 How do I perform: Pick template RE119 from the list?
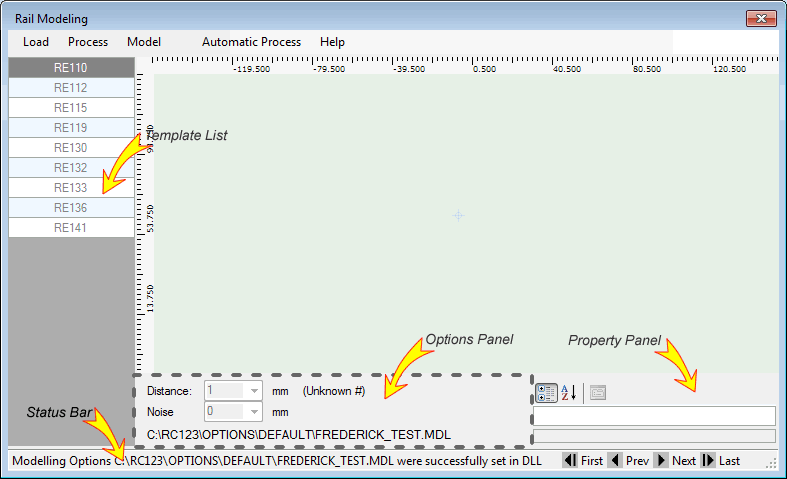[70, 128]
